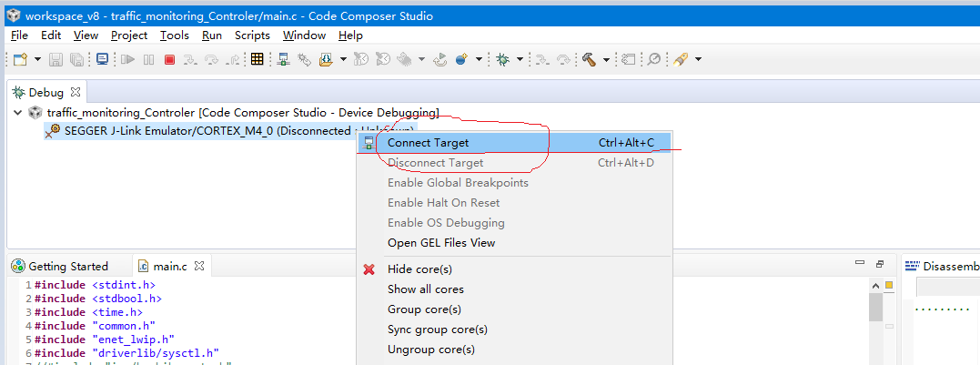Collapse the traffic_monitoring_Controler tree node
Viewport: 980px width, 365px height.
click(17, 112)
